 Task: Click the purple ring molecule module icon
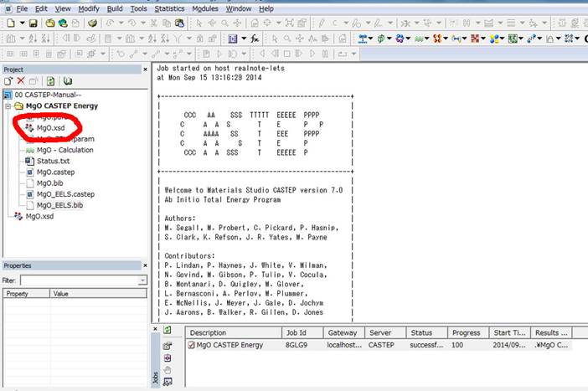[400, 39]
